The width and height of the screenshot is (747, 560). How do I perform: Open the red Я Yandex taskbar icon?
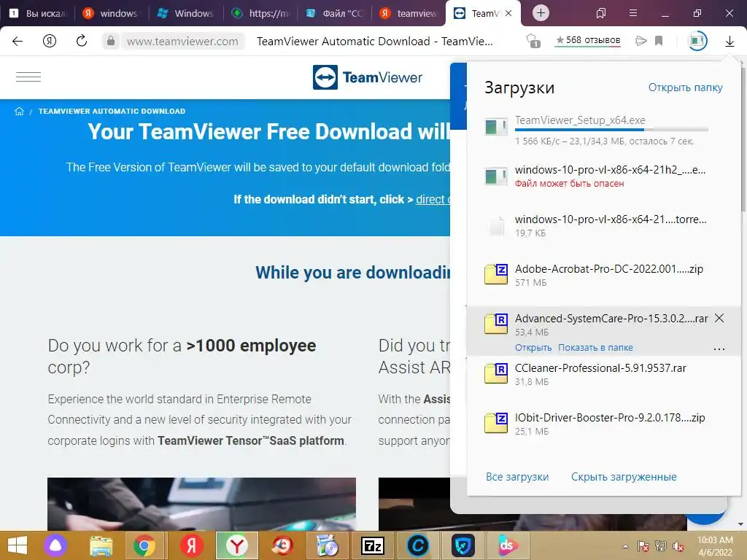click(x=192, y=545)
